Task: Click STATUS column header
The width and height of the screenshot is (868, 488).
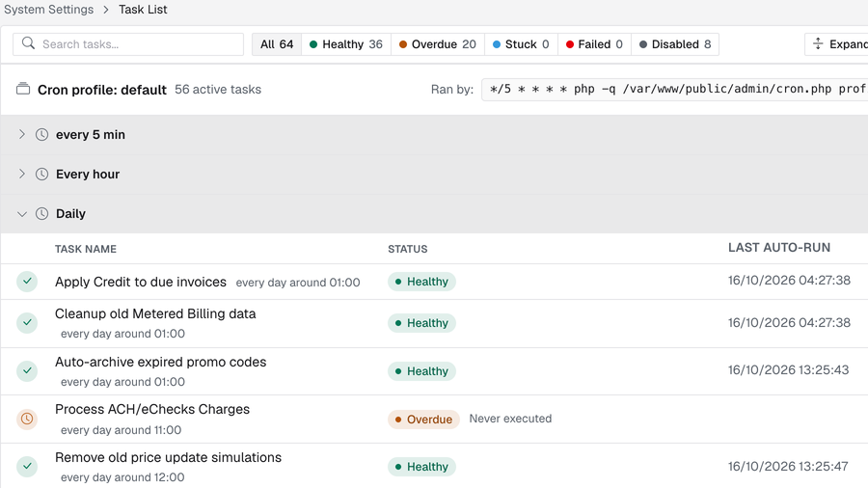Action: coord(407,249)
